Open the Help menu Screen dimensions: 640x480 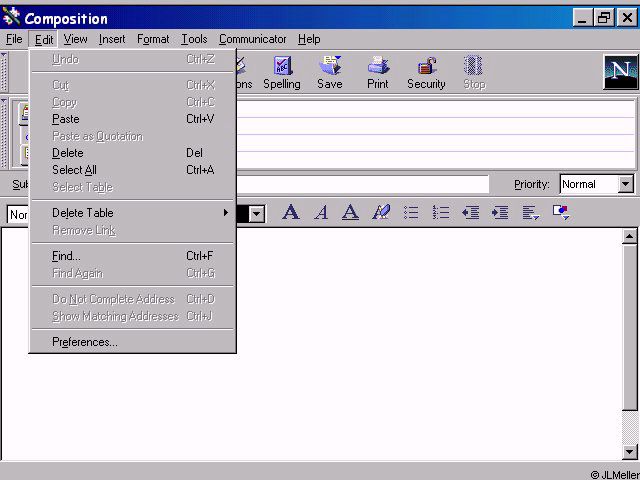click(309, 39)
